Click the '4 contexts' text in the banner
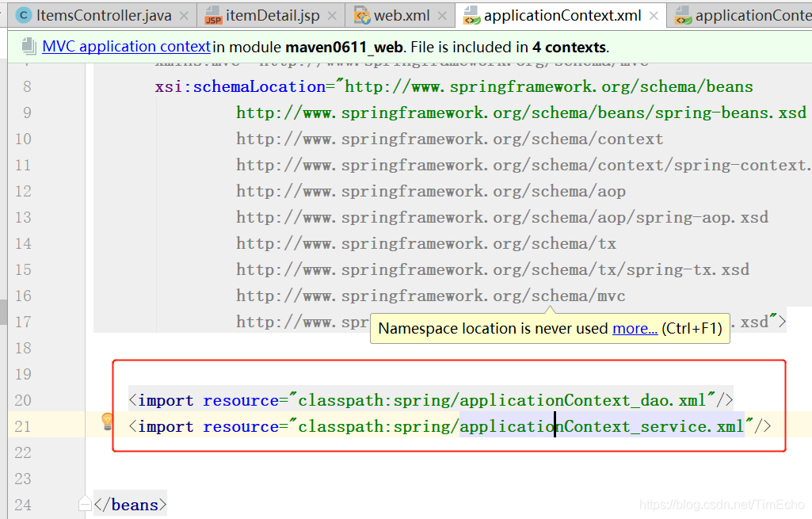The height and width of the screenshot is (519, 812). pos(569,47)
